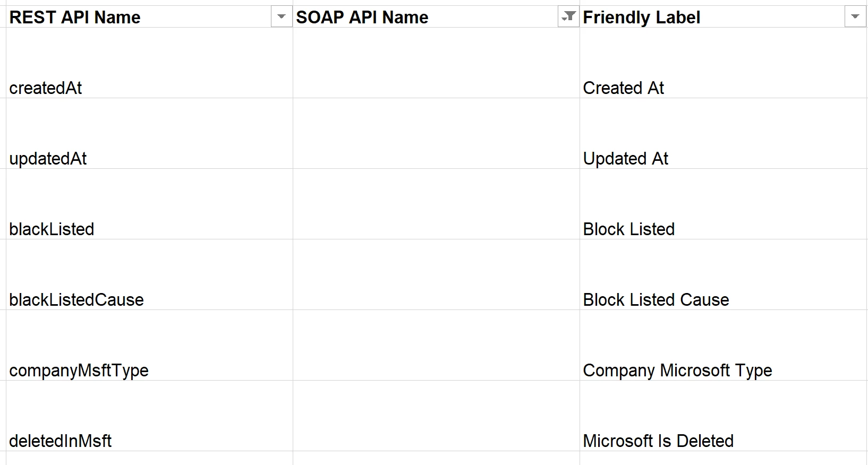This screenshot has height=465, width=868.
Task: Select the blackListedCause cell
Action: [149, 274]
